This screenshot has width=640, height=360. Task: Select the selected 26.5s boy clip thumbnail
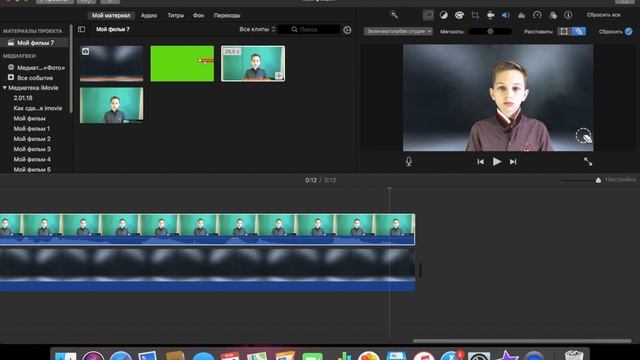[x=253, y=64]
